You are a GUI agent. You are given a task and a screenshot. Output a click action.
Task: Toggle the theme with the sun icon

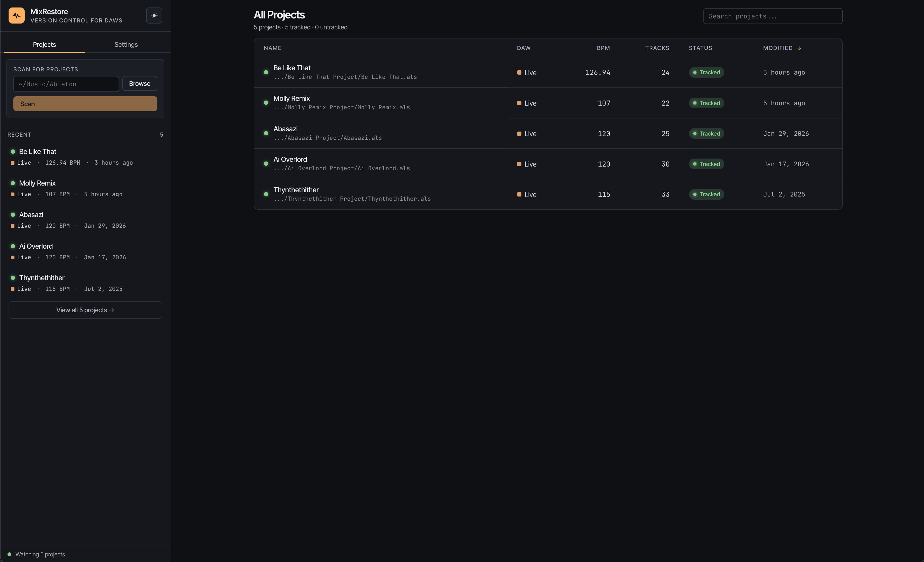[x=154, y=15]
